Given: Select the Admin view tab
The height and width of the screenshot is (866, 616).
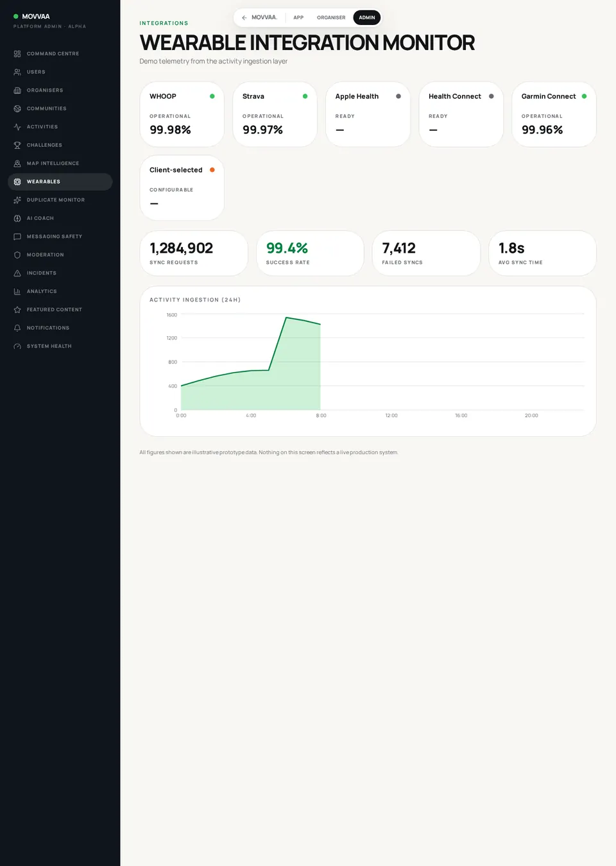Looking at the screenshot, I should [x=367, y=17].
